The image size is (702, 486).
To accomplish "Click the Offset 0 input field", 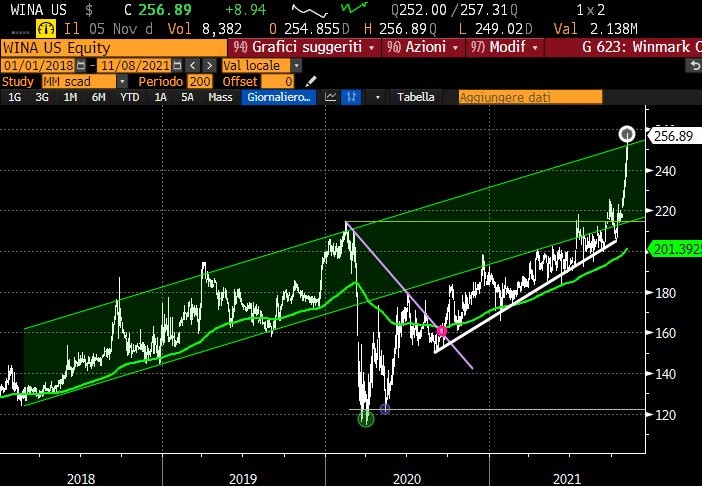I will (278, 81).
